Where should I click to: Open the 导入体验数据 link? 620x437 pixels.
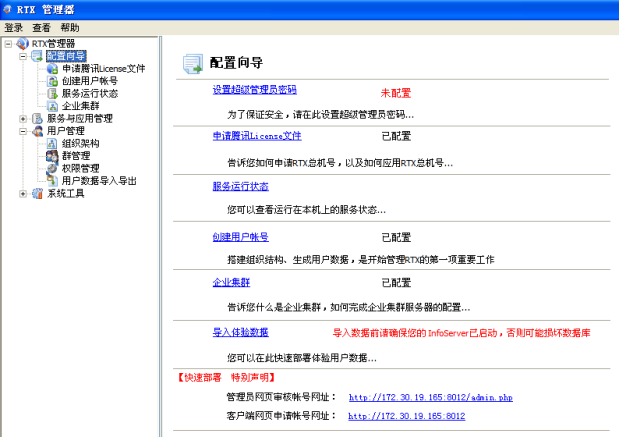[240, 332]
